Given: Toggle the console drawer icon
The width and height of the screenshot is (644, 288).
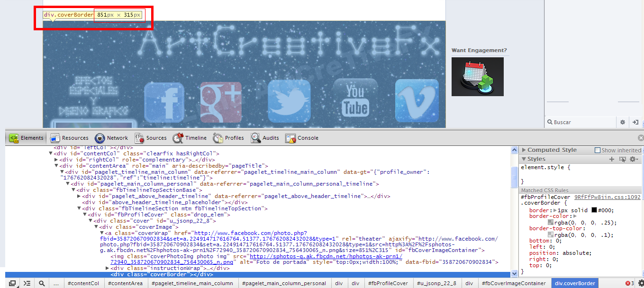Looking at the screenshot, I should [27, 283].
